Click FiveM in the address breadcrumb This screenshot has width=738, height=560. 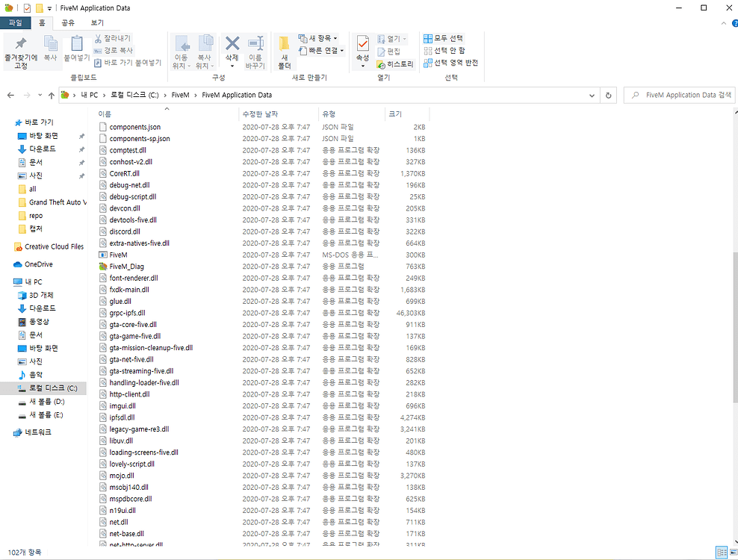(180, 95)
